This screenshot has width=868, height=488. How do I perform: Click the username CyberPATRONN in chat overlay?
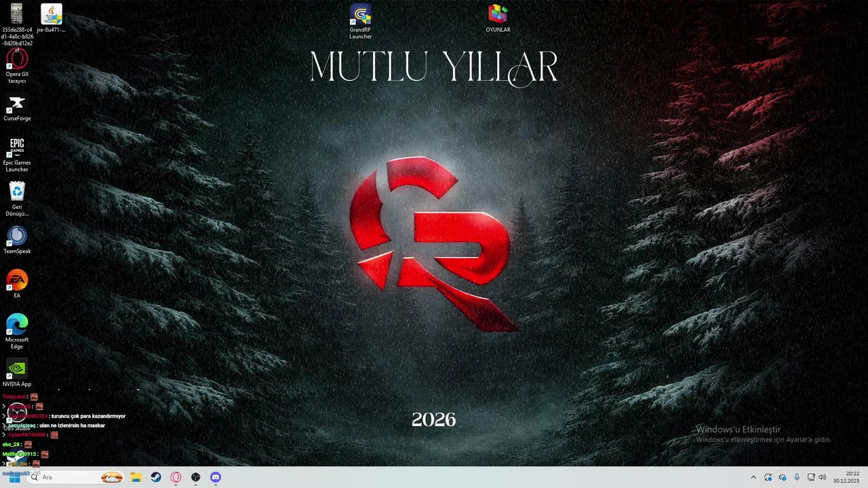point(27,435)
